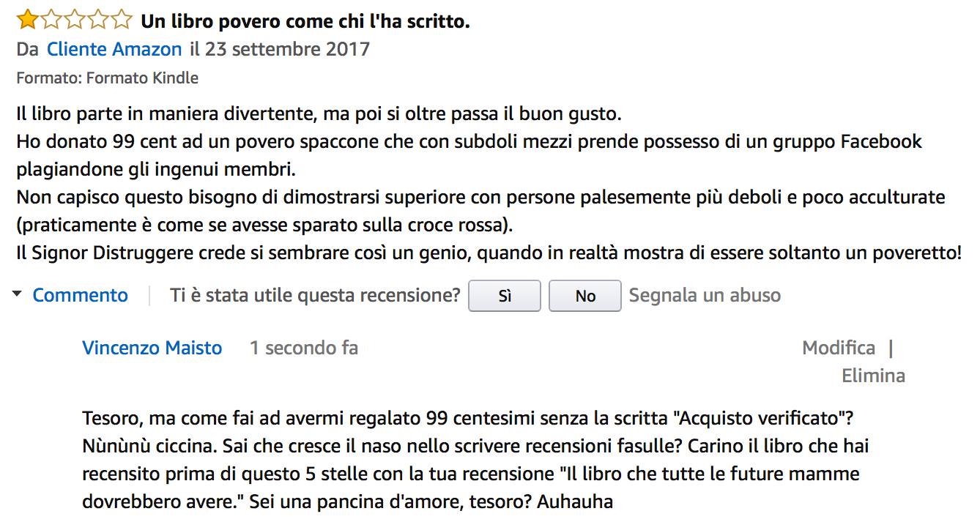The height and width of the screenshot is (522, 980).
Task: Click the review text mentioning 'Signor Distruggere'
Action: coord(489,253)
